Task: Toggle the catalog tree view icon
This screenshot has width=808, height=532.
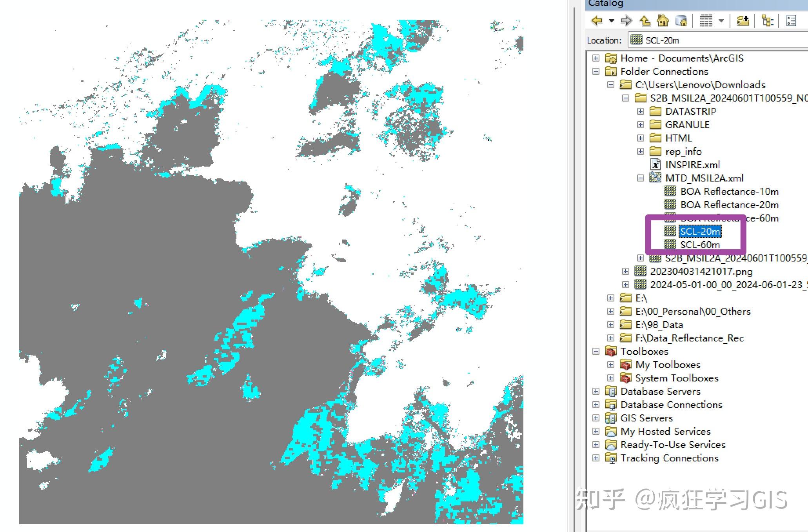Action: [767, 20]
